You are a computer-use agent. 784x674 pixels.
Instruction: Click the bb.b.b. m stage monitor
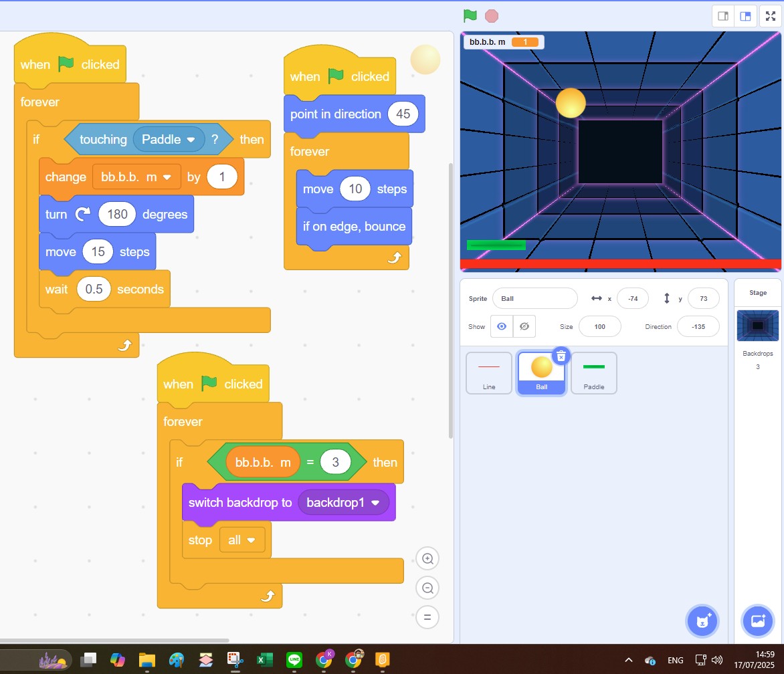point(504,42)
